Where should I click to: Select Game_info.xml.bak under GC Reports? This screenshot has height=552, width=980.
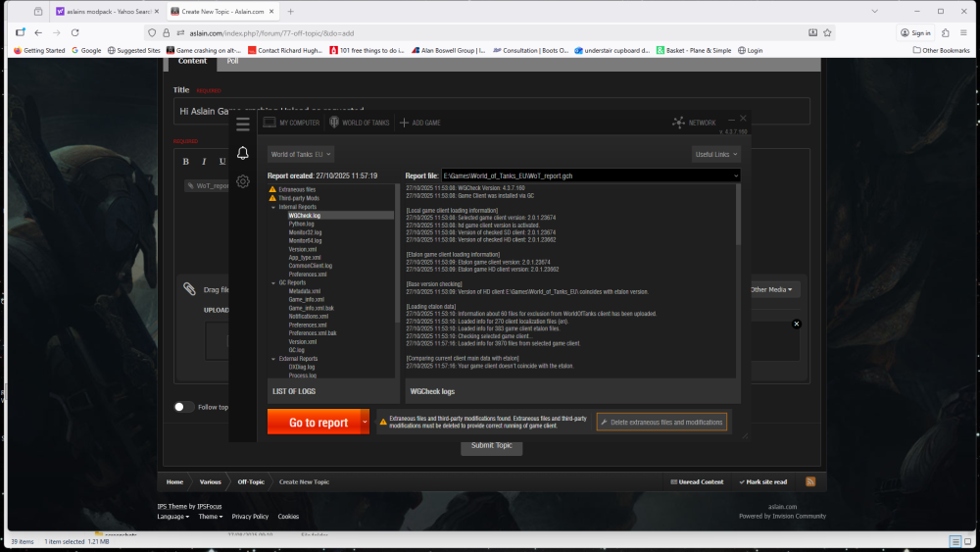click(312, 308)
